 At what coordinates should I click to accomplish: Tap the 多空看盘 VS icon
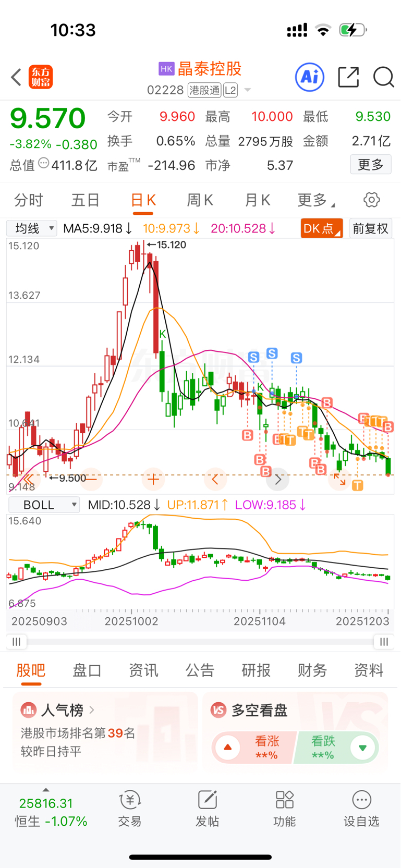pyautogui.click(x=218, y=710)
